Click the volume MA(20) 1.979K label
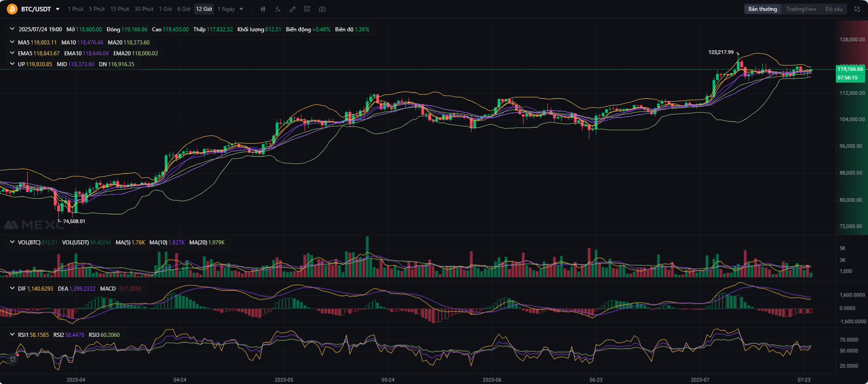 click(x=207, y=242)
